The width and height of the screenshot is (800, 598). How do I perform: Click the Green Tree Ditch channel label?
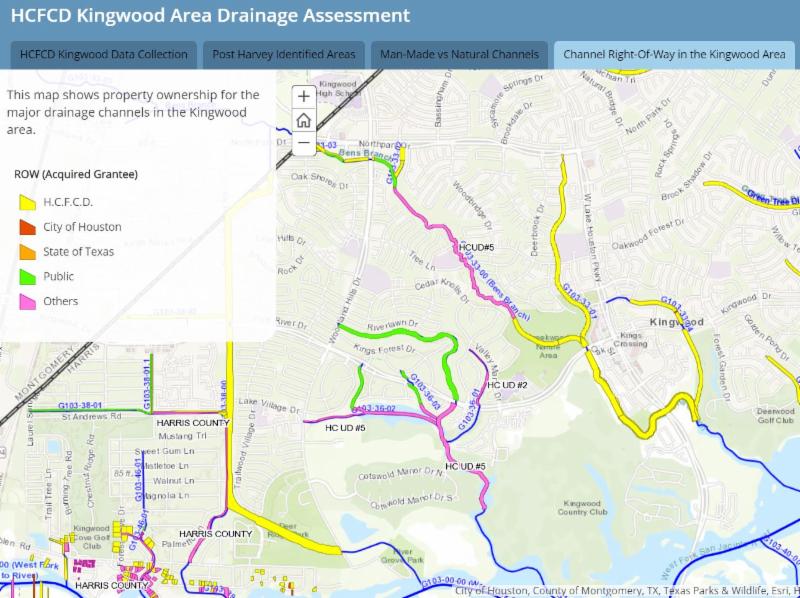pos(773,198)
